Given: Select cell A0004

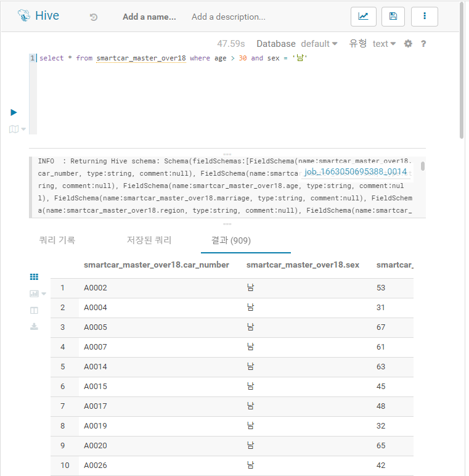Looking at the screenshot, I should 96,308.
